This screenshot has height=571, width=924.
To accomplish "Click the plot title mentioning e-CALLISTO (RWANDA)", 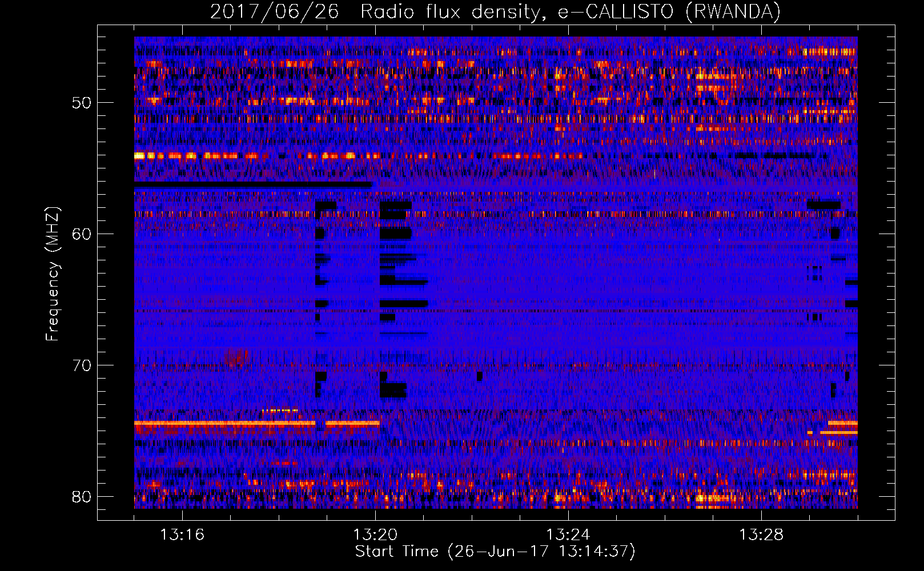I will (x=495, y=11).
